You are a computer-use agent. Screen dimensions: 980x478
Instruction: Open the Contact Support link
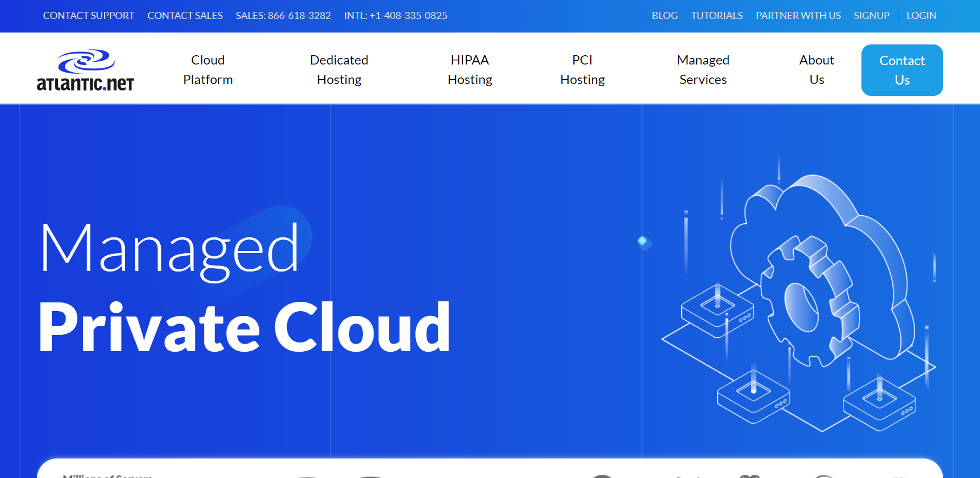(x=89, y=16)
